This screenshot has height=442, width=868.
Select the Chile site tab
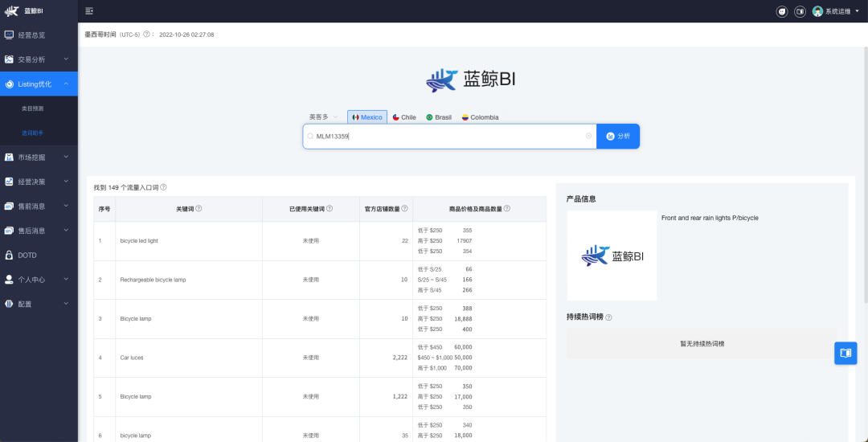tap(404, 117)
